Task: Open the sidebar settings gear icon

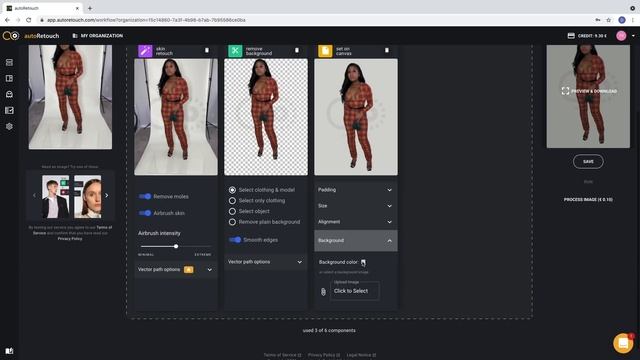Action: 9,127
